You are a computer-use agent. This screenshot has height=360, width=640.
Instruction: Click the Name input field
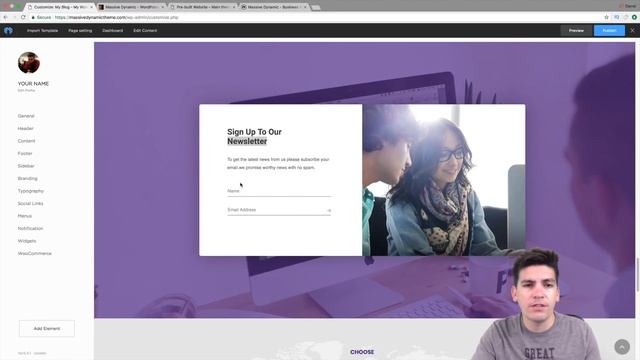coord(279,191)
